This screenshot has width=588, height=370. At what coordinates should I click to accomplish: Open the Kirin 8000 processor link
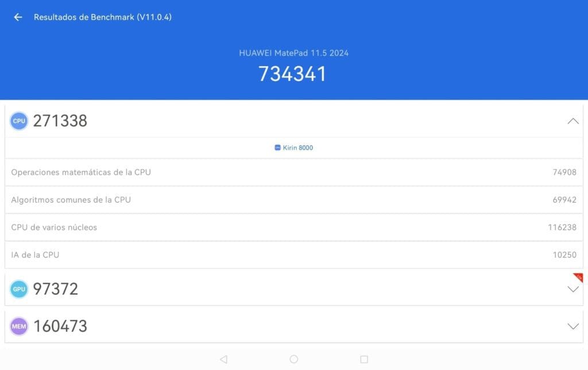point(297,148)
